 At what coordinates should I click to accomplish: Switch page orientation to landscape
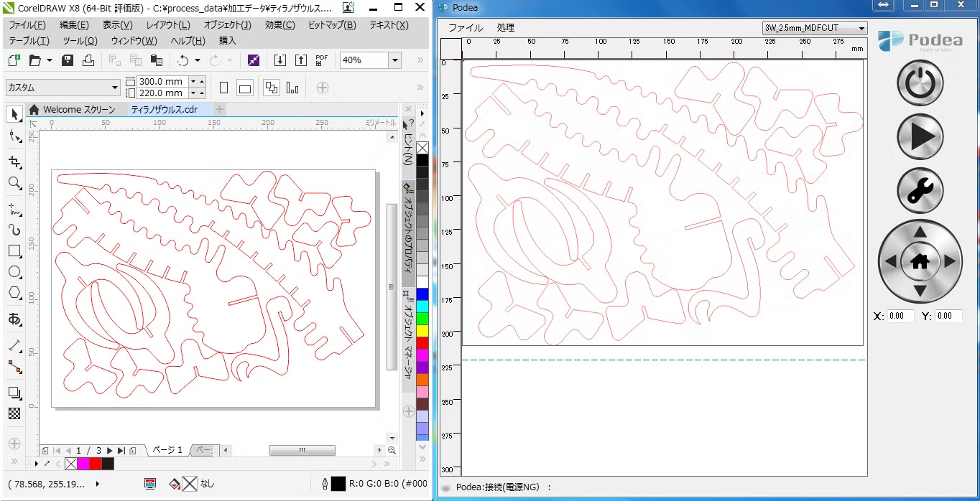tap(245, 87)
